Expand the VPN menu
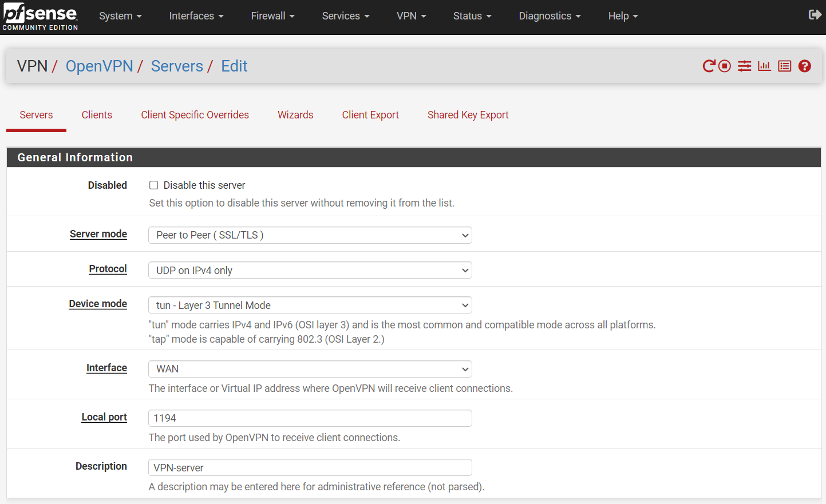 [412, 16]
